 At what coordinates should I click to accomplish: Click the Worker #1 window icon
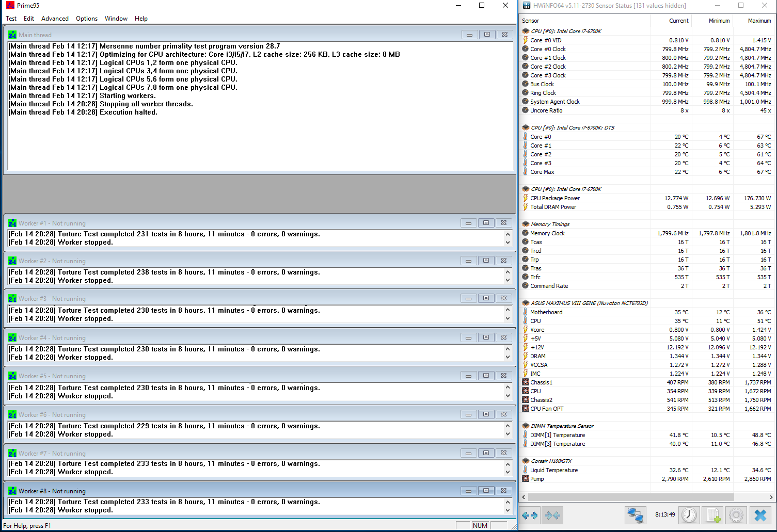12,223
